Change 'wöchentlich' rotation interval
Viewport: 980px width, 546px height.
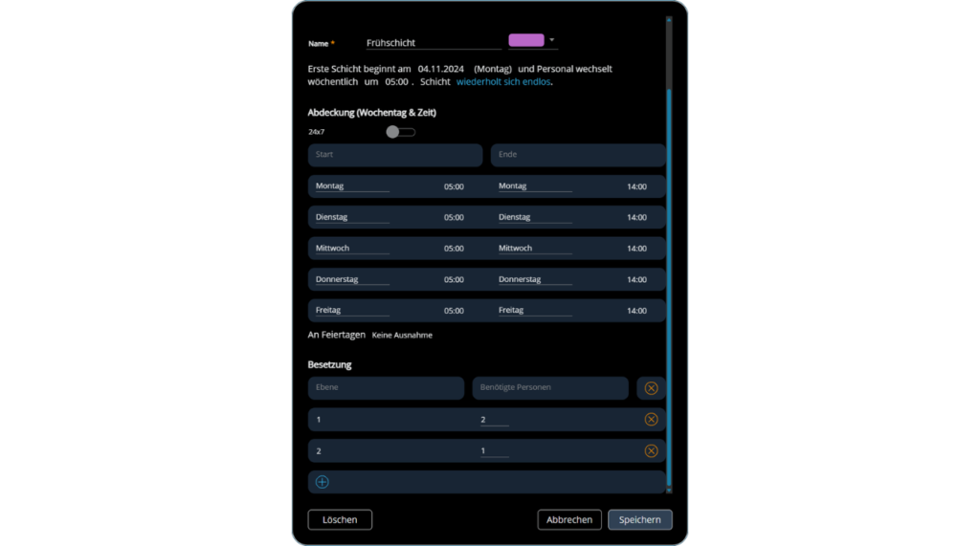[x=332, y=82]
